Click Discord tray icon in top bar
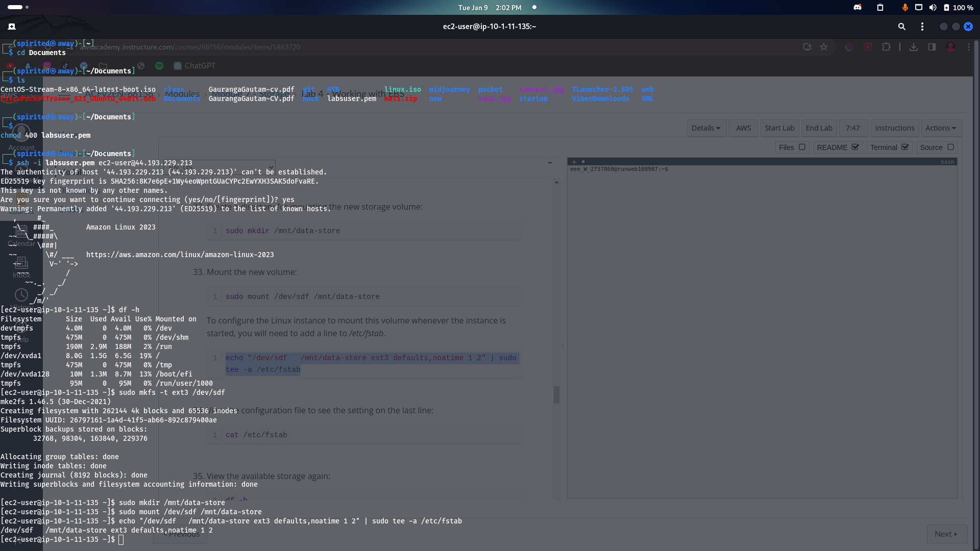 857,8
